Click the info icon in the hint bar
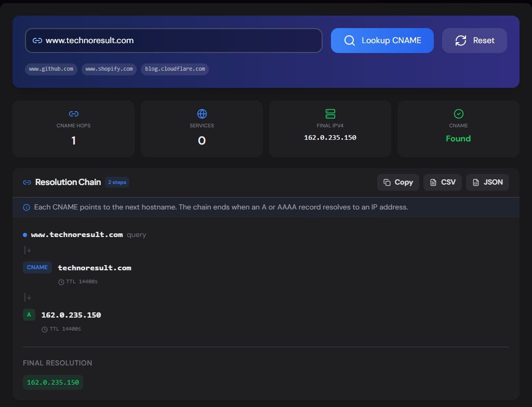Viewport: 532px width, 407px height. coord(26,207)
